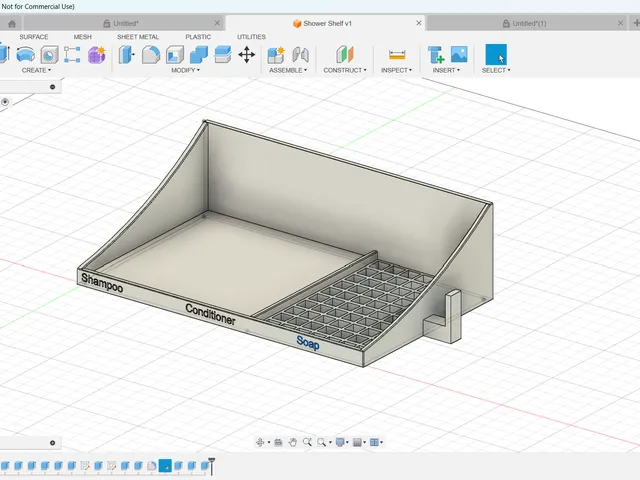Click the Offset Plane construct icon
Viewport: 640px width, 480px height.
[345, 54]
